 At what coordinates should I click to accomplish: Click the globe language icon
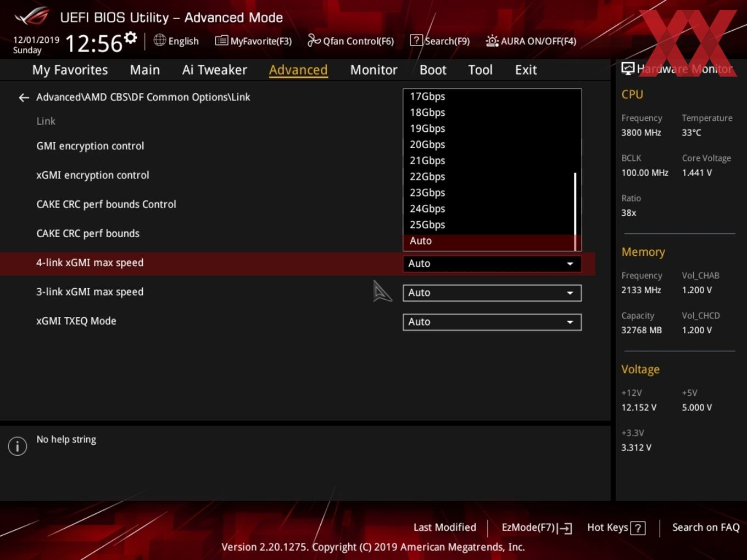pyautogui.click(x=159, y=40)
